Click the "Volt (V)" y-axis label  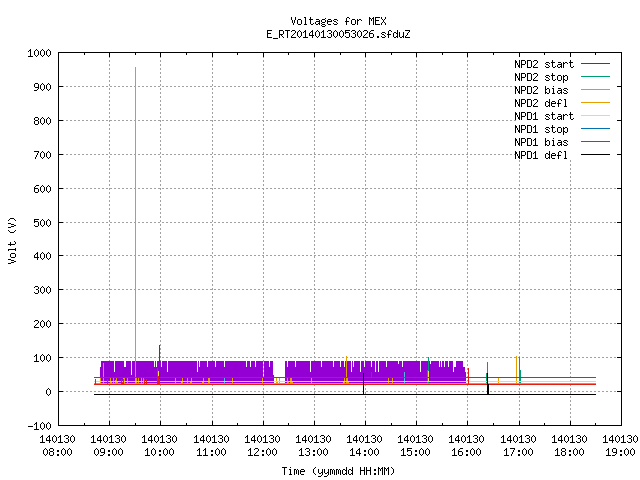click(12, 240)
